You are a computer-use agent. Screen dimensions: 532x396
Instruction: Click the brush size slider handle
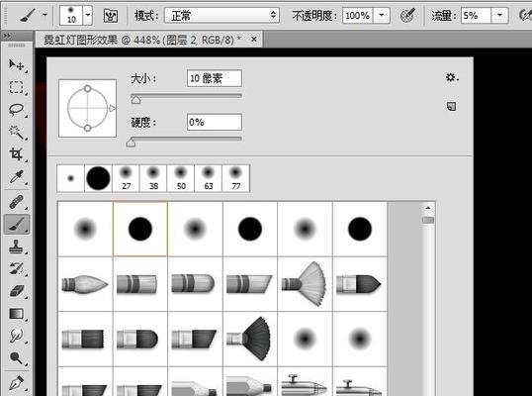tap(135, 100)
